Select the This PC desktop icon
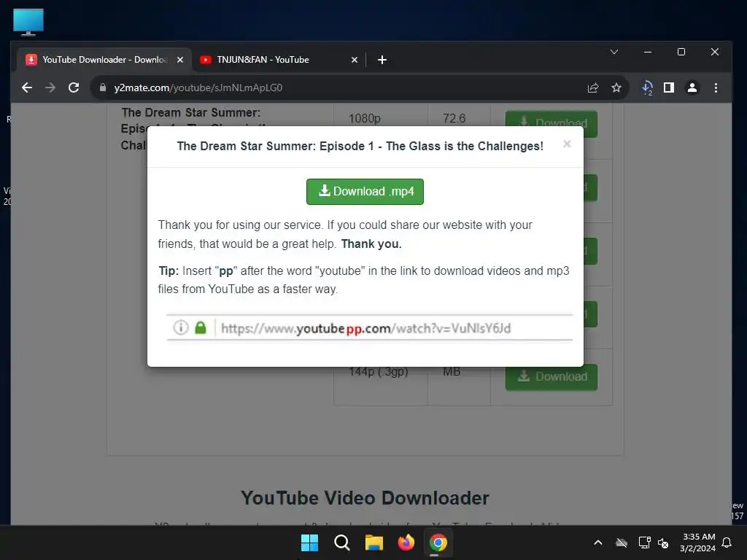747x560 pixels. pos(28,22)
